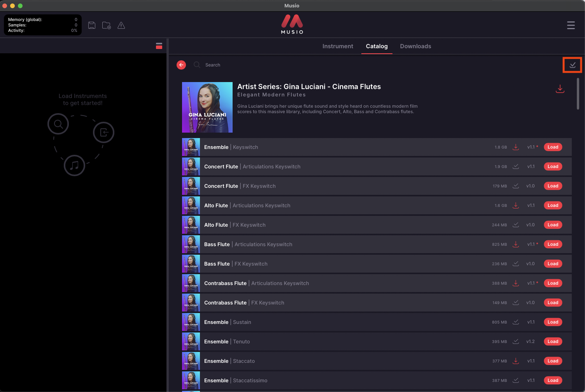Viewport: 585px width, 392px height.
Task: Click thumbnail of Ensemble Keyswitch row
Action: point(191,147)
